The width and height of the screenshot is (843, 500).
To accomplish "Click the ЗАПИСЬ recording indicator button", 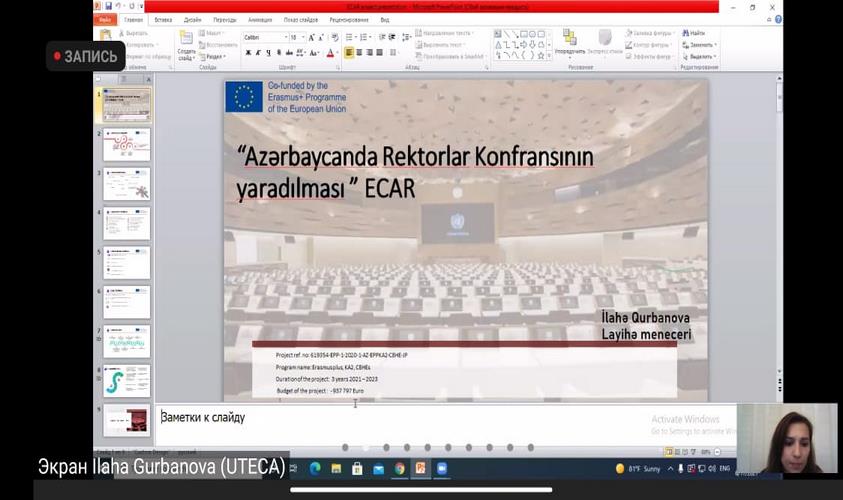I will [86, 57].
